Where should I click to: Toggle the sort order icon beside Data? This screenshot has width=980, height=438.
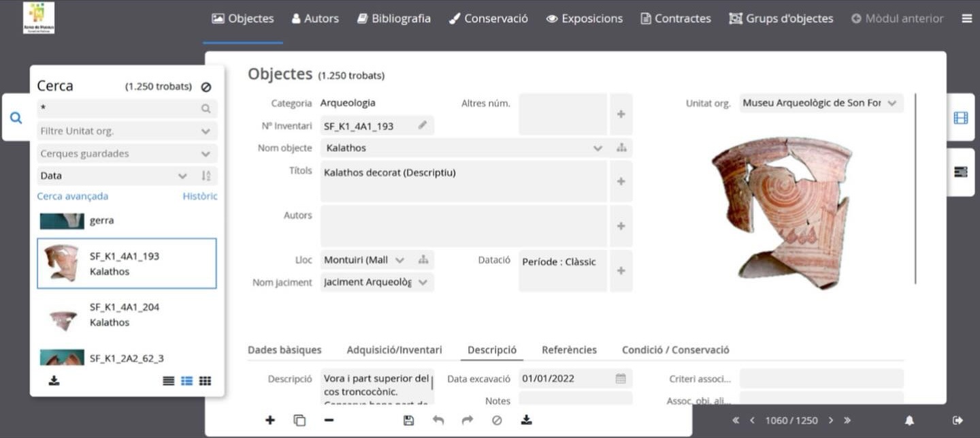[206, 176]
